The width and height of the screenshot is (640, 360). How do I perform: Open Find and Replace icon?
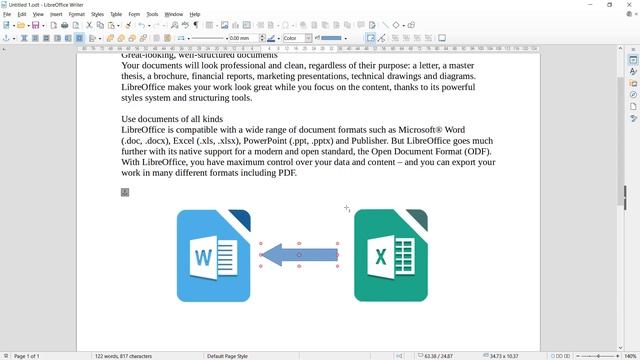point(175,25)
